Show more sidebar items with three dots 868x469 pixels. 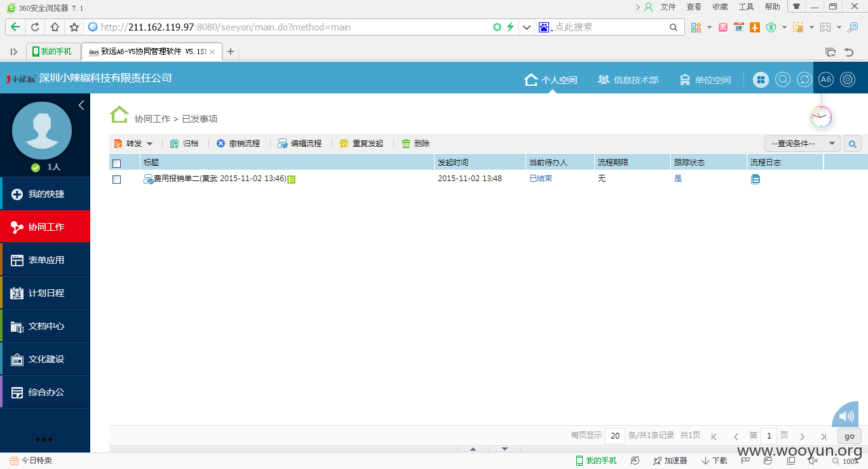coord(44,440)
